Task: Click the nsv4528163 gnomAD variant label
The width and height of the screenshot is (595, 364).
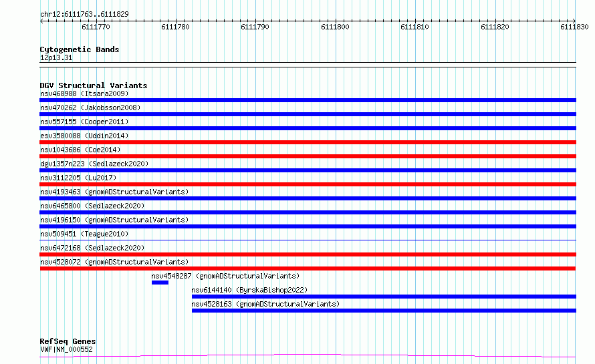Action: (x=265, y=304)
